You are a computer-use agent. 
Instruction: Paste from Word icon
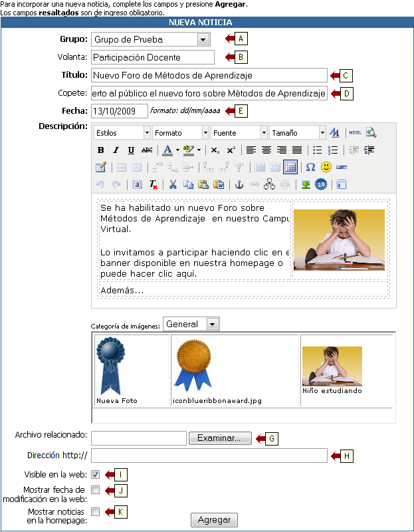click(x=219, y=185)
